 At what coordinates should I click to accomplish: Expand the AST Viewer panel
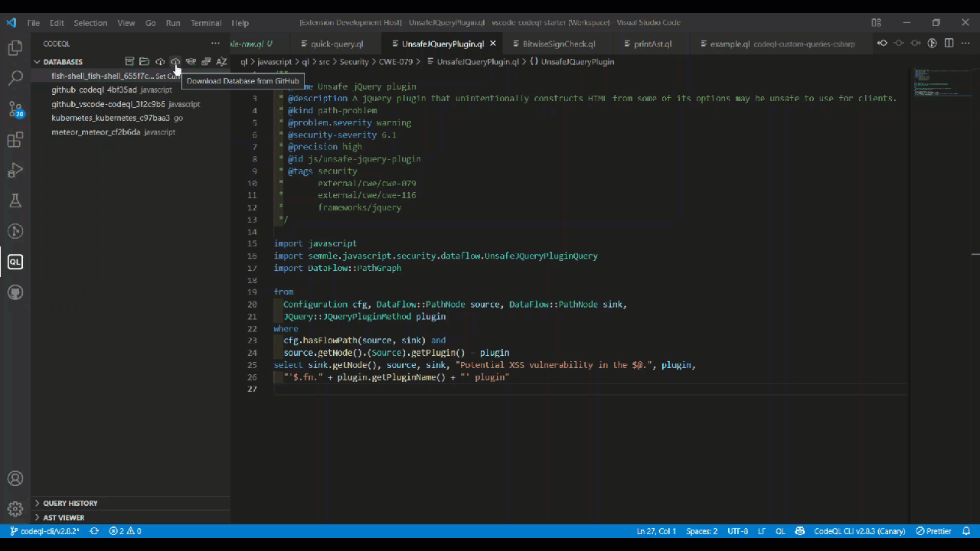click(64, 517)
